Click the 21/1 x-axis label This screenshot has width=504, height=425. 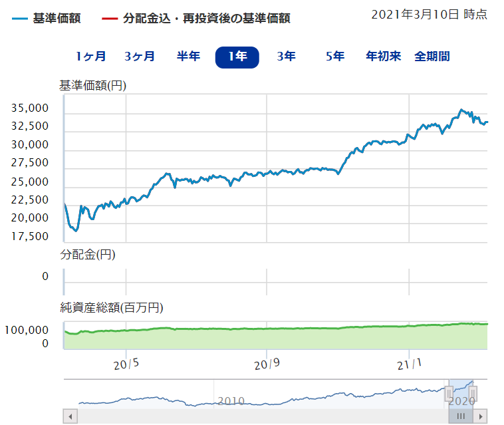[409, 364]
